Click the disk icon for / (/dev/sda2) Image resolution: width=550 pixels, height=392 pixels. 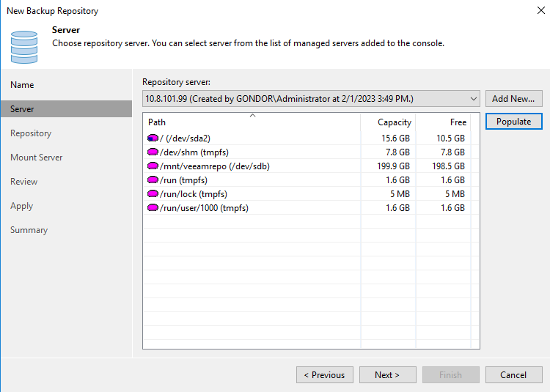(x=153, y=138)
